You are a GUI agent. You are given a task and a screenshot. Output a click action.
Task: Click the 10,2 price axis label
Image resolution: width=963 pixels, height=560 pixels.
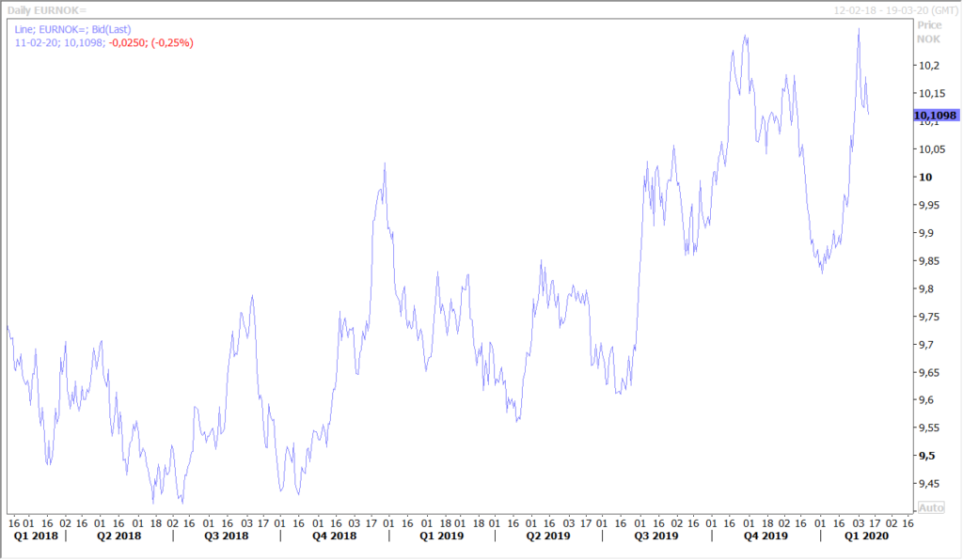point(928,66)
